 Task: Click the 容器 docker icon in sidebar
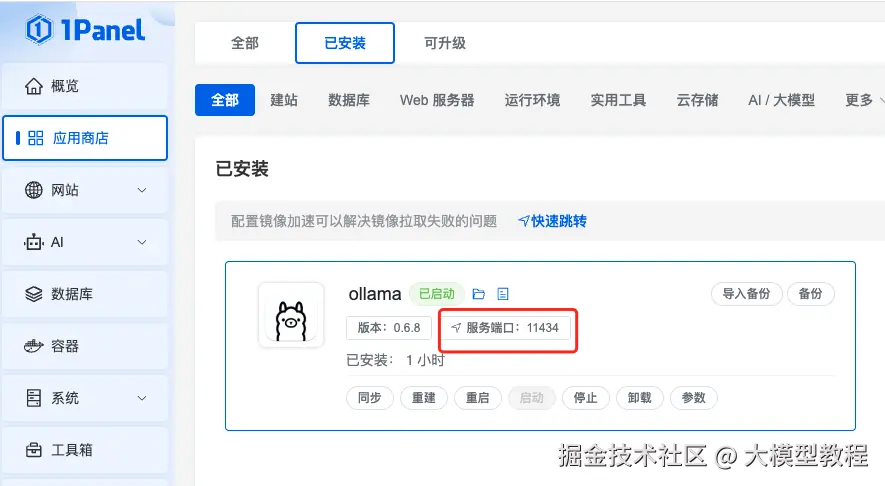(34, 346)
